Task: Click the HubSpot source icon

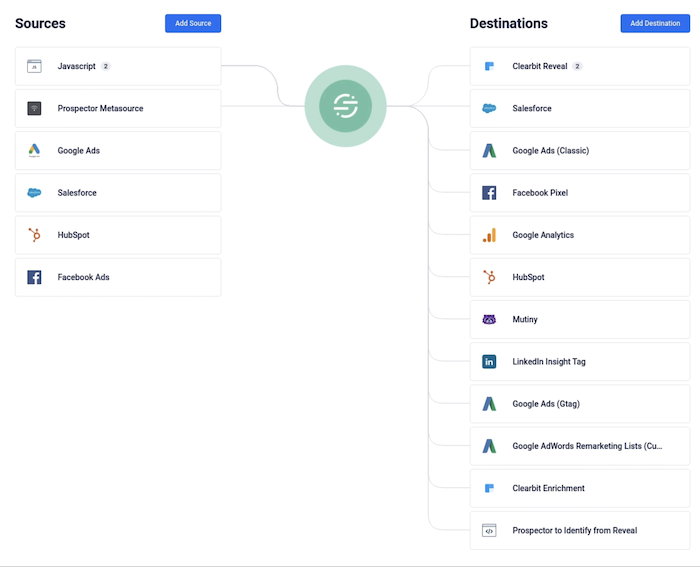Action: tap(34, 235)
